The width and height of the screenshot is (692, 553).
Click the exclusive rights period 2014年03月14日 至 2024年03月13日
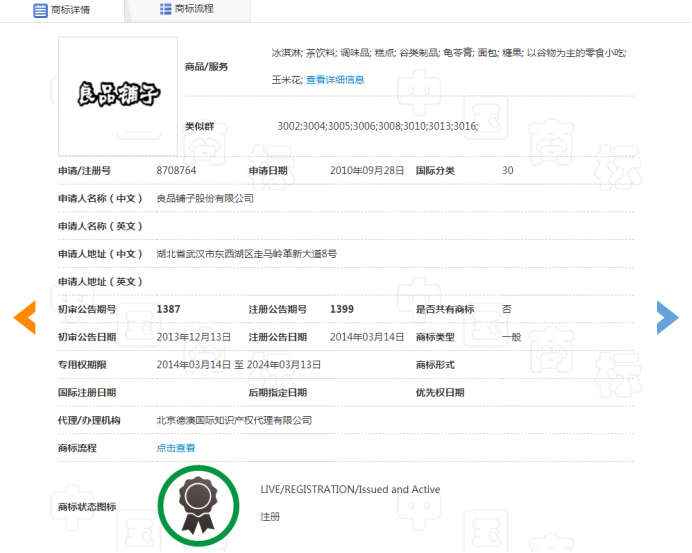[x=238, y=365]
